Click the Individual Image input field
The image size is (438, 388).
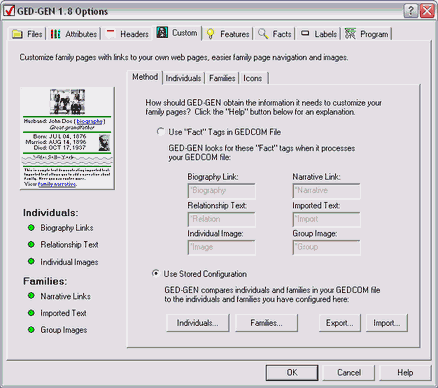[222, 247]
